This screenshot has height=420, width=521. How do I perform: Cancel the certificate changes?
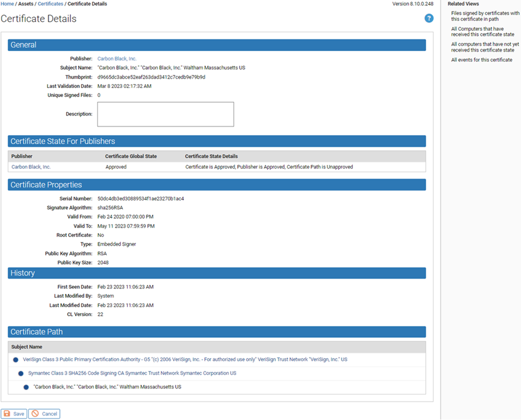[x=44, y=413]
